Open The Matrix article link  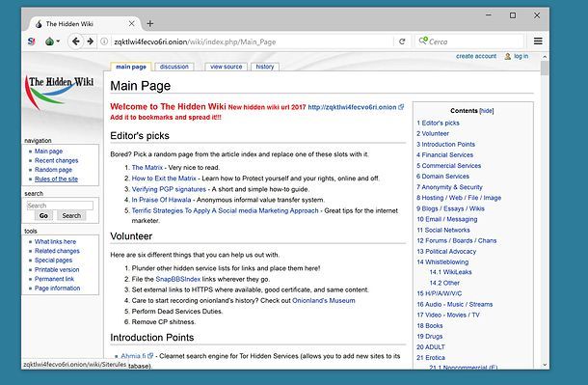[x=147, y=167]
